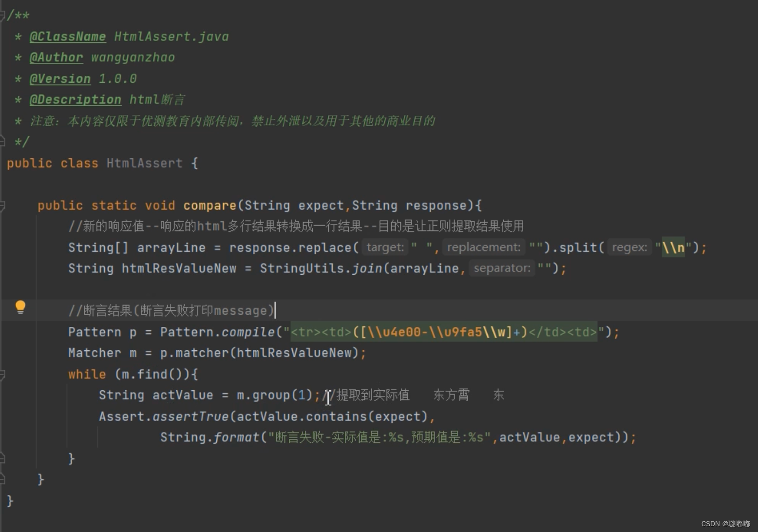Click the 'html断言' description text
This screenshot has width=758, height=532.
[x=157, y=100]
